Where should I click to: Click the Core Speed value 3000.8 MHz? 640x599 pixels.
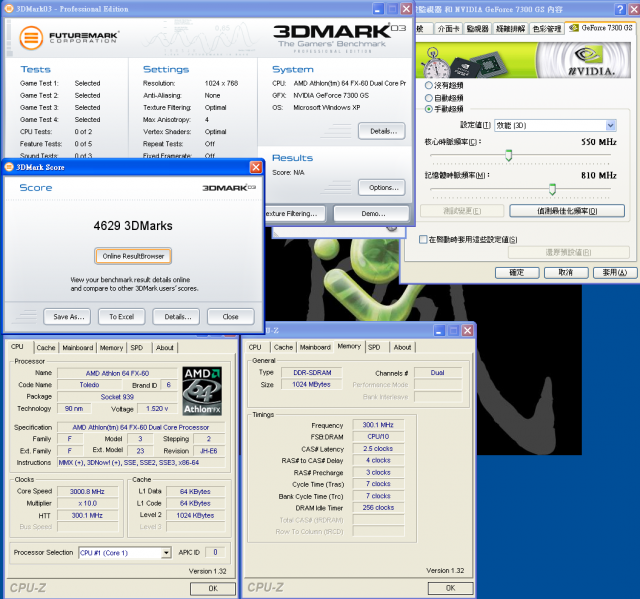click(x=87, y=492)
